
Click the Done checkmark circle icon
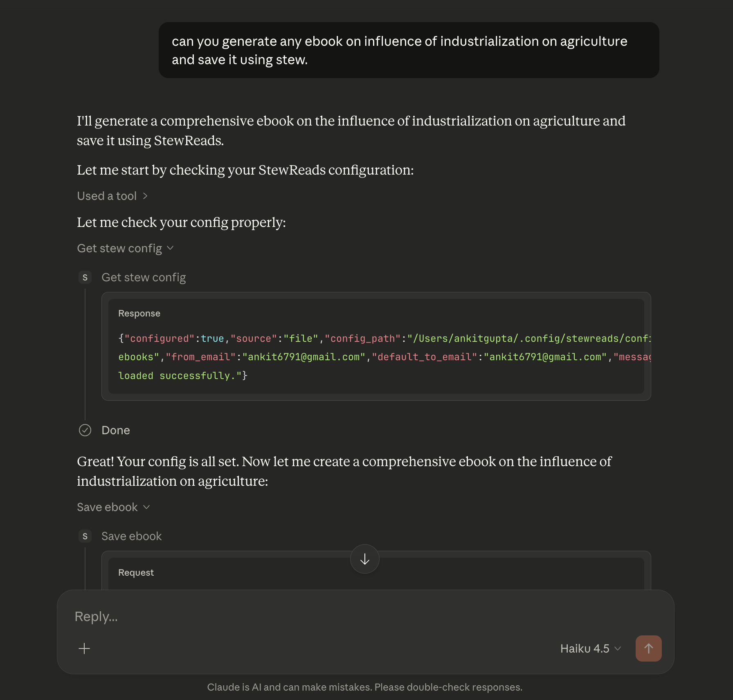point(85,430)
